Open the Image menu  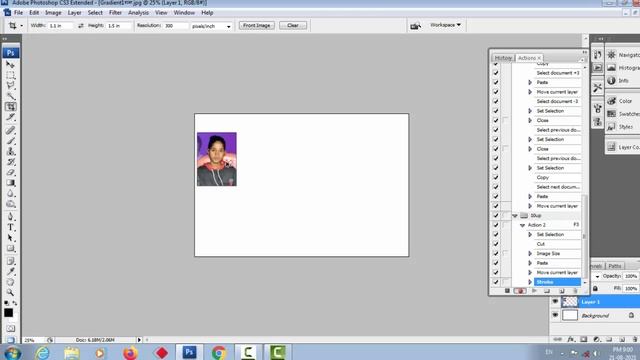click(x=53, y=13)
